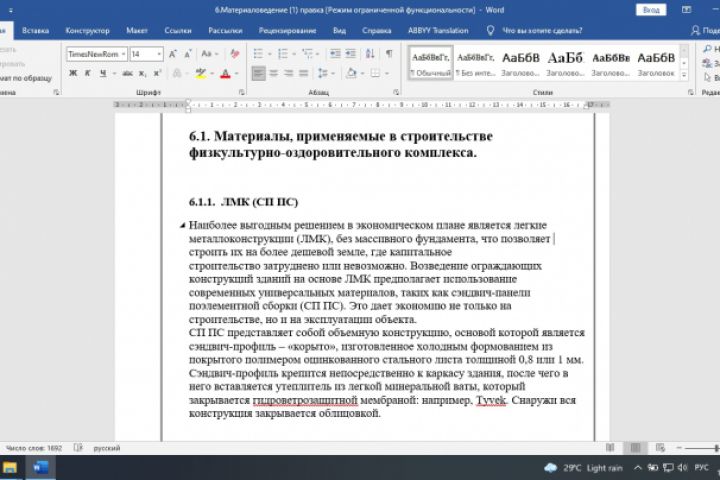Click the Word icon in the taskbar

pyautogui.click(x=40, y=468)
